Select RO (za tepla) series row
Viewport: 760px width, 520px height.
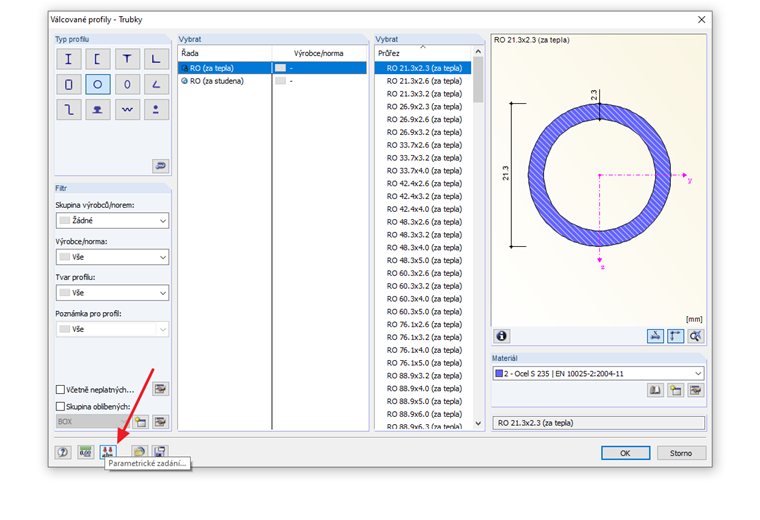coord(272,68)
